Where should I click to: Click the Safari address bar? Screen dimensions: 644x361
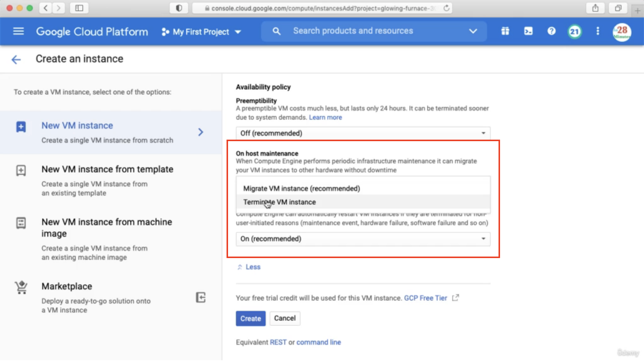[322, 8]
